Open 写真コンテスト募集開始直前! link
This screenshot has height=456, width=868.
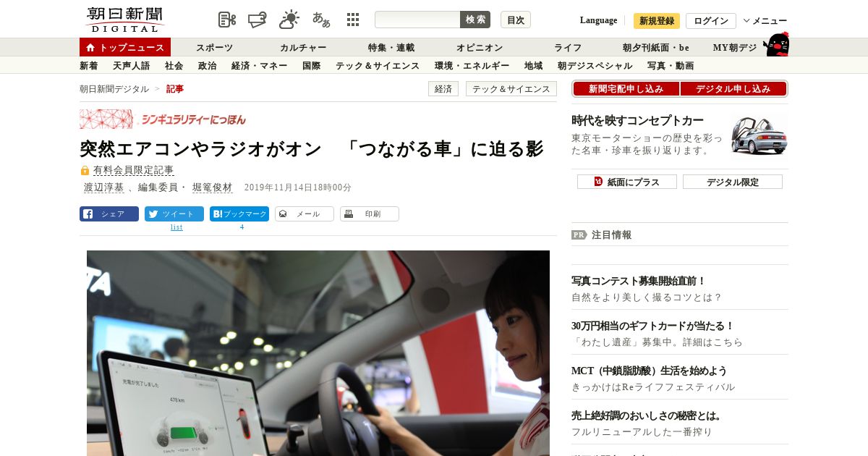pos(639,281)
